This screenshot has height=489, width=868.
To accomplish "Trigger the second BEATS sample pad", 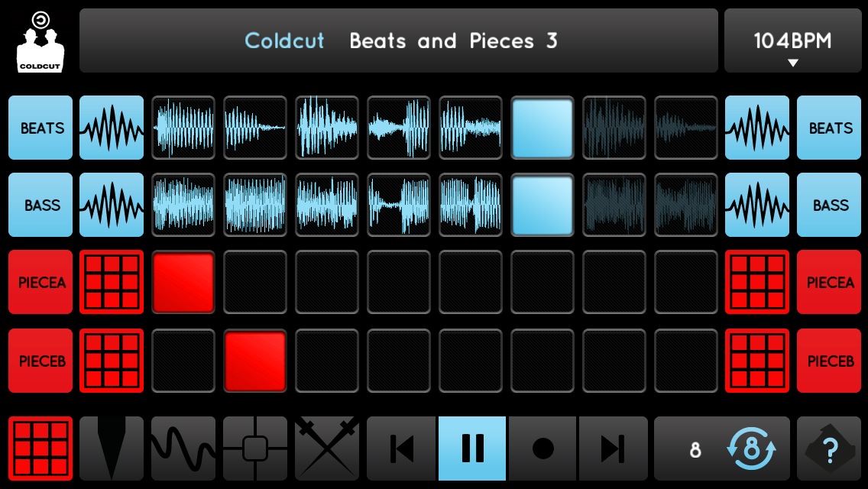I will (255, 128).
